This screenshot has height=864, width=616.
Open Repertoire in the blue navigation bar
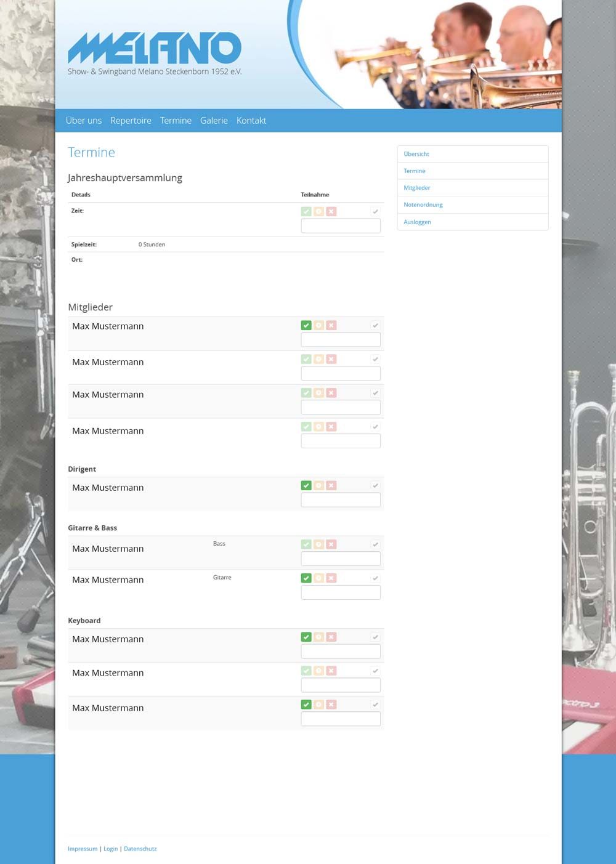coord(131,121)
